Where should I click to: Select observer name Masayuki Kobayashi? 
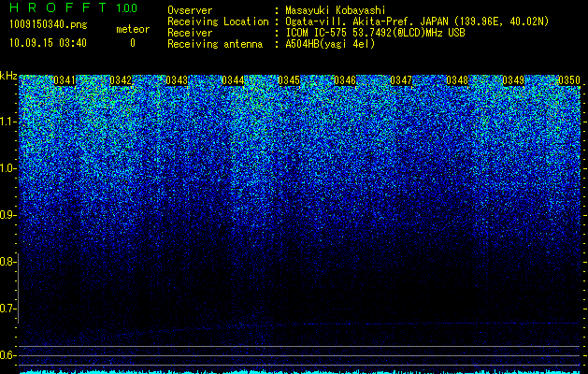[x=336, y=11]
